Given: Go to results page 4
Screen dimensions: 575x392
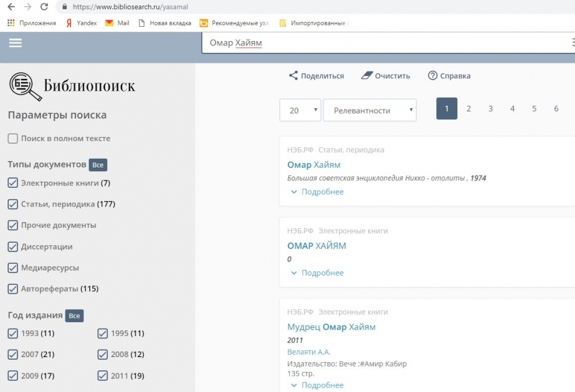Looking at the screenshot, I should point(512,108).
